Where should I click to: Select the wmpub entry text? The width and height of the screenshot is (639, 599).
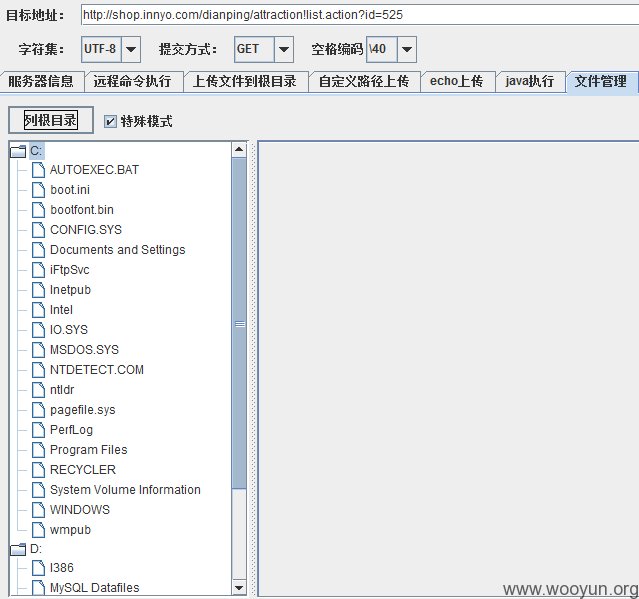click(70, 530)
